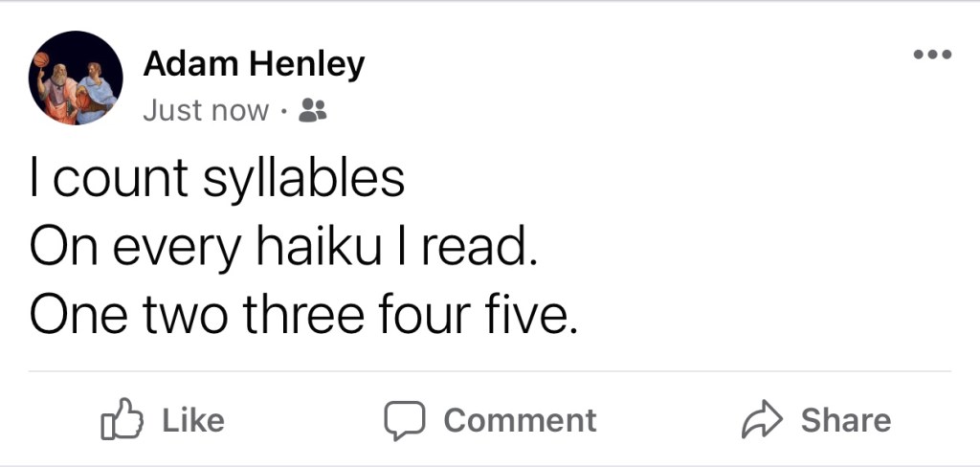Image resolution: width=980 pixels, height=467 pixels.
Task: Click the Share arrow icon
Action: (x=764, y=421)
